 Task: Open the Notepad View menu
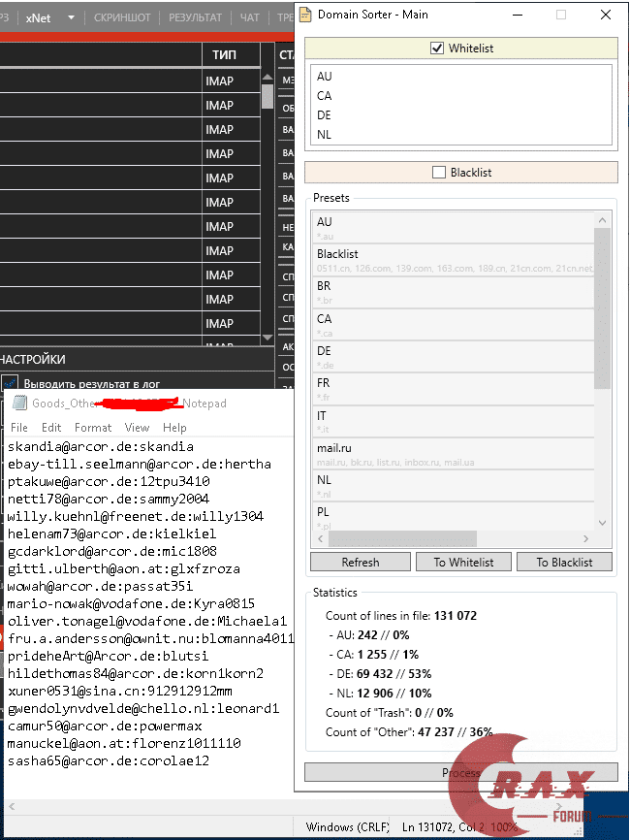pos(137,428)
